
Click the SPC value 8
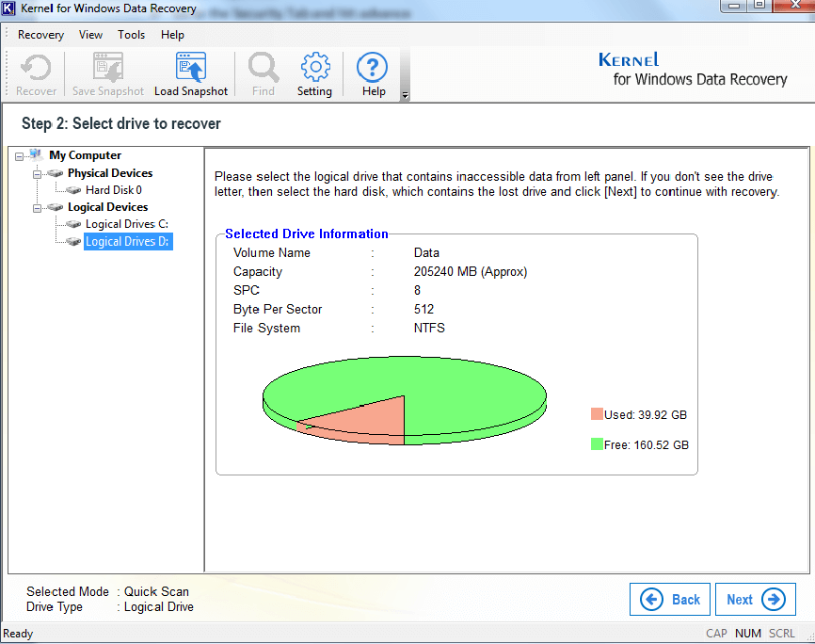coord(417,290)
